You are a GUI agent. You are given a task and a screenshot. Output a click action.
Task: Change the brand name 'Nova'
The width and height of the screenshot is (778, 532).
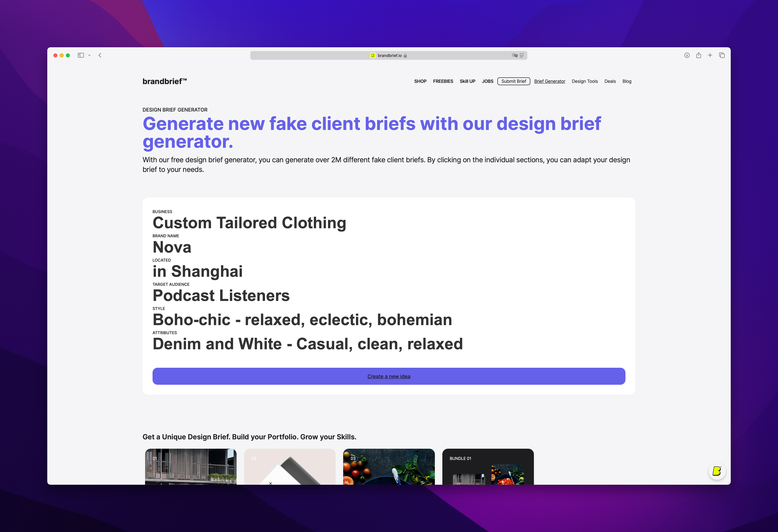pos(172,247)
